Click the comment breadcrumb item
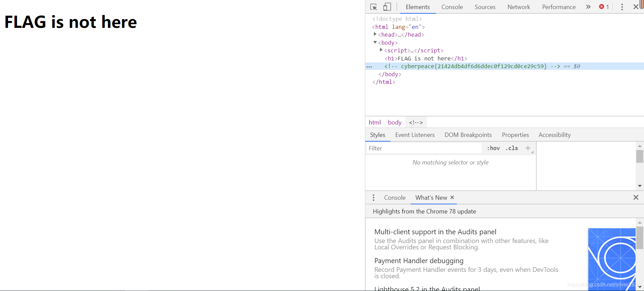Image resolution: width=644 pixels, height=291 pixels. tap(416, 123)
